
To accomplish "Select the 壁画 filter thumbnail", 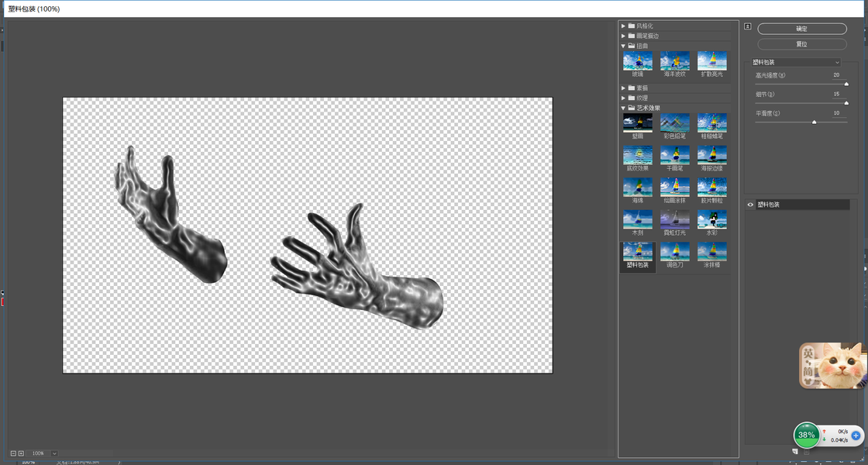I will coord(638,122).
